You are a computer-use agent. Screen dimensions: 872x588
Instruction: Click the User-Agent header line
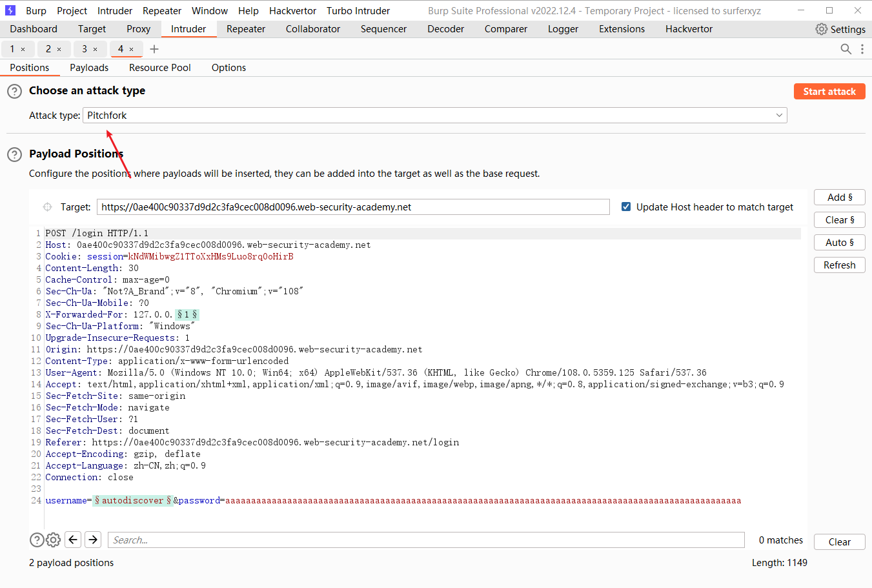[x=376, y=373]
